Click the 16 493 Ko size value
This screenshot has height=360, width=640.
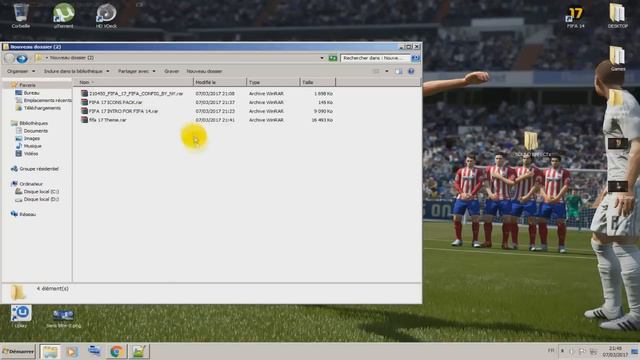coord(322,120)
